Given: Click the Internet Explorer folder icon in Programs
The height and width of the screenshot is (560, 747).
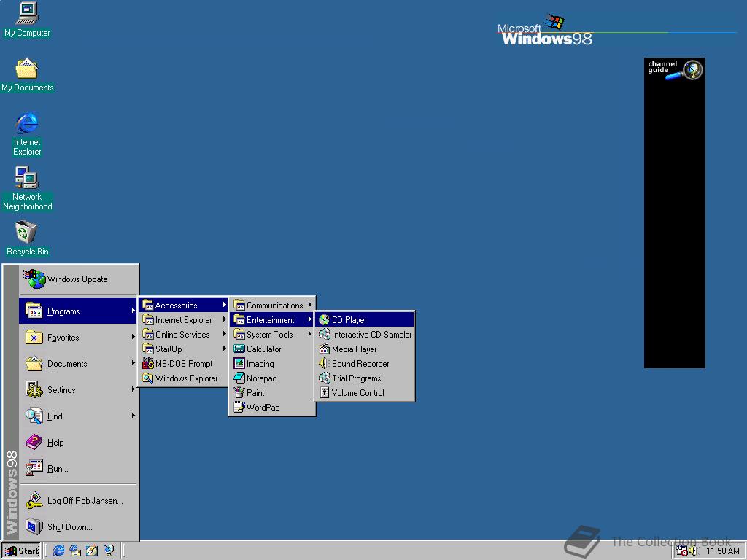Looking at the screenshot, I should coord(148,319).
